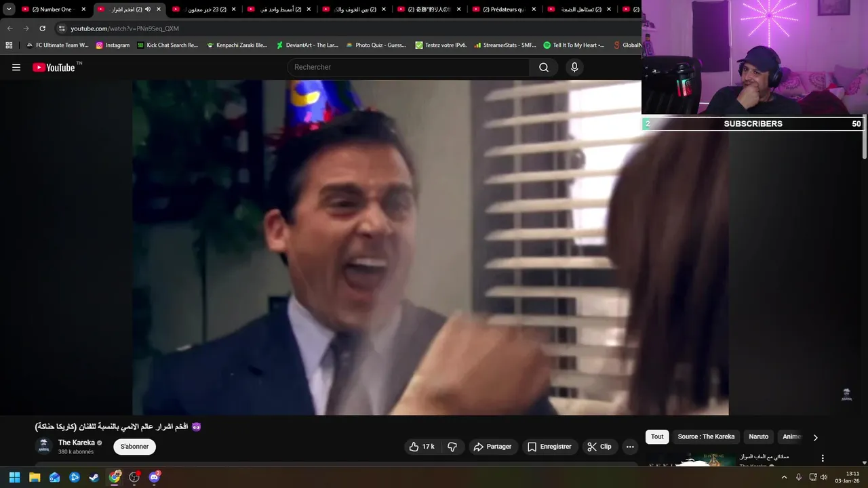Open Kick Chat Search bookmark
868x488 pixels.
(167, 45)
